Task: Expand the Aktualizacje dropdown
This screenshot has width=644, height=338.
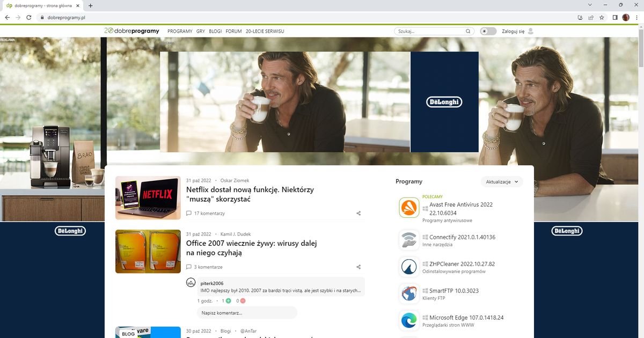Action: click(501, 181)
